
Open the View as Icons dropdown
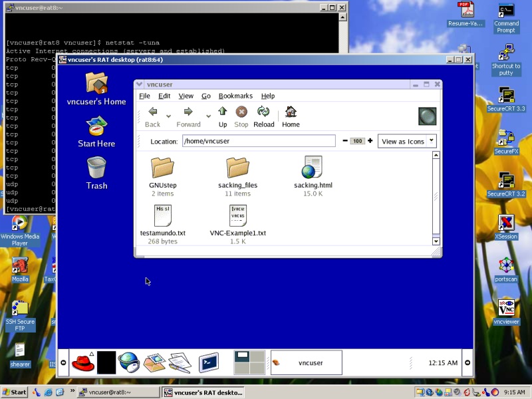[407, 141]
